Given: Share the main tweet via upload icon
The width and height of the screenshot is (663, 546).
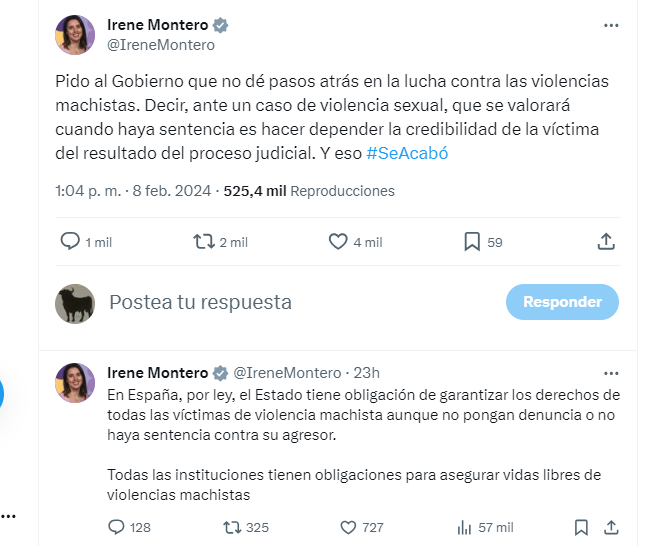Looking at the screenshot, I should point(605,241).
